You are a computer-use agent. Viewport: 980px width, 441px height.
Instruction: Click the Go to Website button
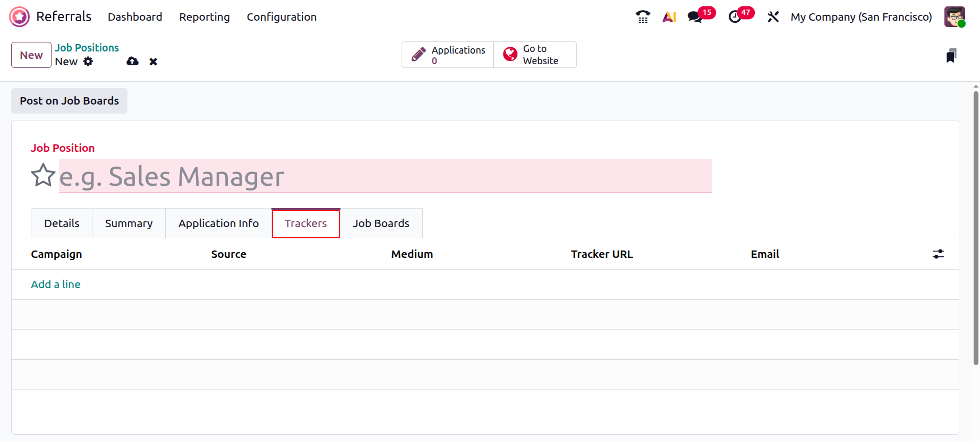535,55
